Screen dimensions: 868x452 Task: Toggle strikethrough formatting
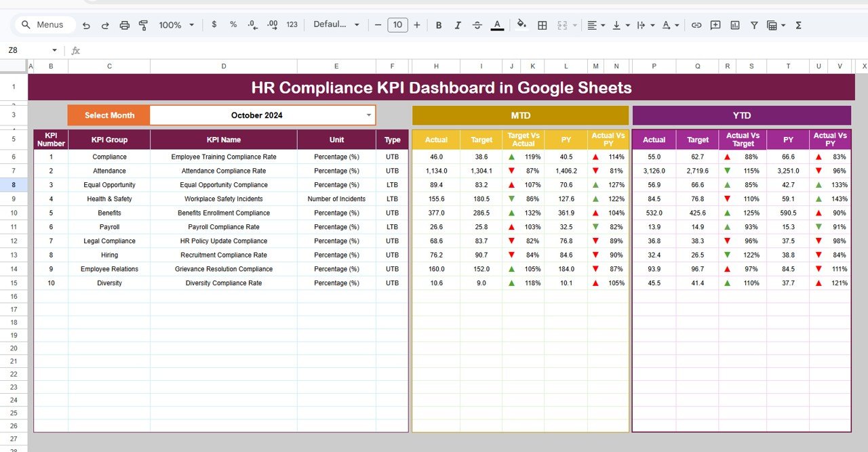click(477, 24)
